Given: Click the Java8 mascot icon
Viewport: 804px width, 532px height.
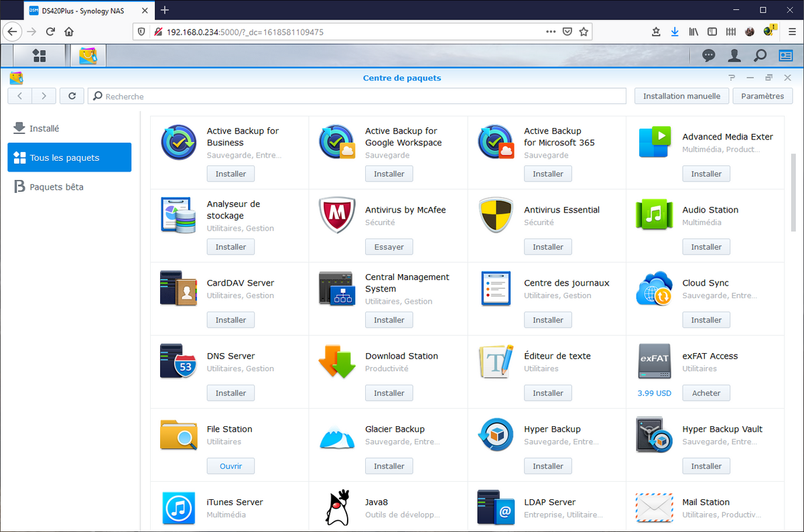Looking at the screenshot, I should (x=336, y=508).
